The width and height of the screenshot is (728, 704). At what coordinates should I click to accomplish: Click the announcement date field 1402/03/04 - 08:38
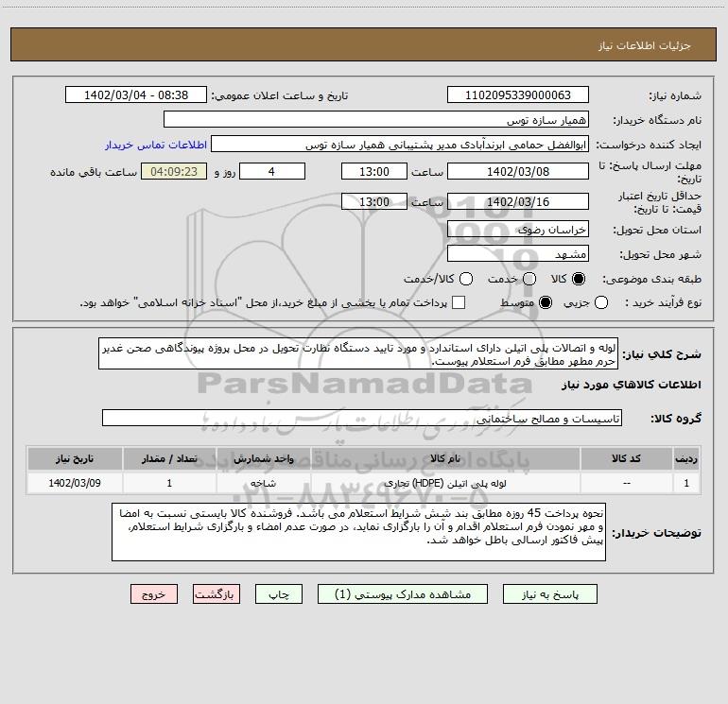(136, 95)
